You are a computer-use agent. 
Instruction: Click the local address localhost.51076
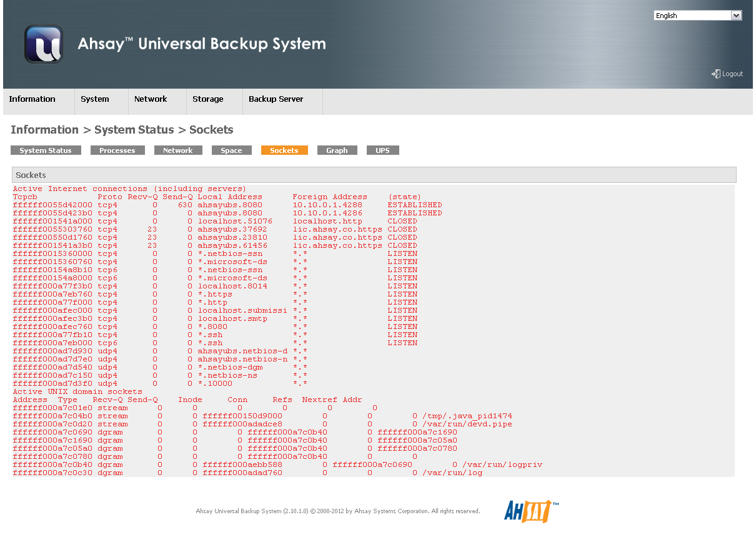tap(235, 221)
